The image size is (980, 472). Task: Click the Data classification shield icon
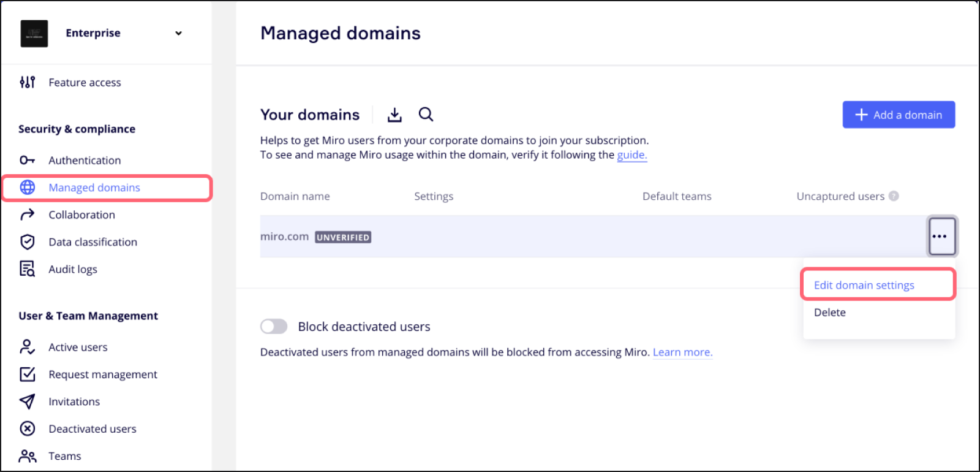(x=28, y=242)
